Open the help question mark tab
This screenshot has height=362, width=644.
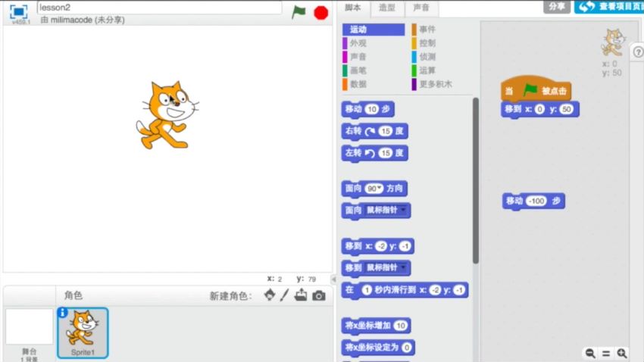[638, 52]
